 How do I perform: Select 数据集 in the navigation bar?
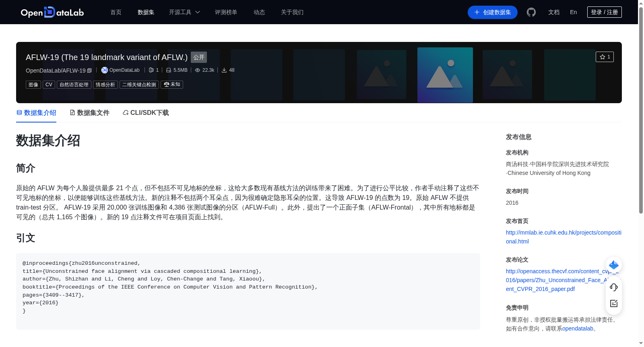(x=146, y=12)
